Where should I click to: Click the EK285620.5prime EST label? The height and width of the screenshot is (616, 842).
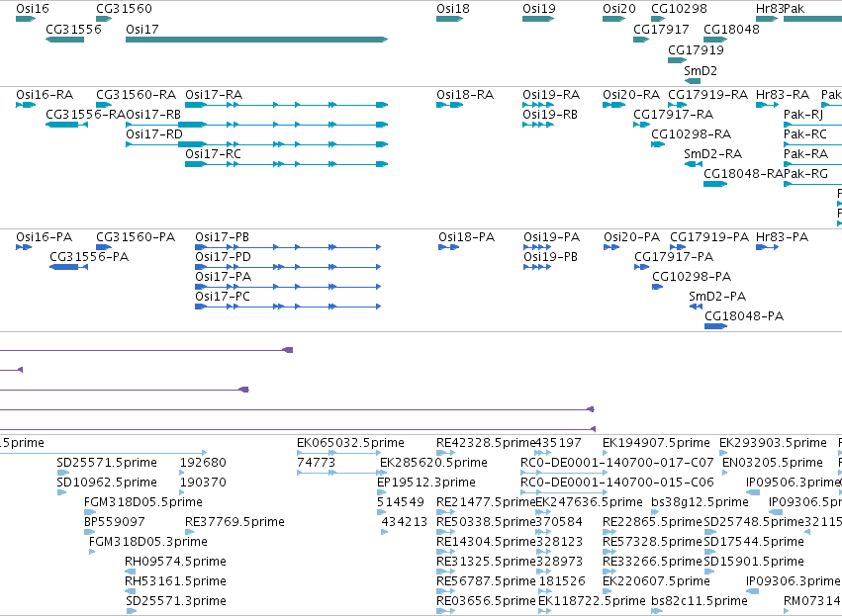tap(433, 463)
